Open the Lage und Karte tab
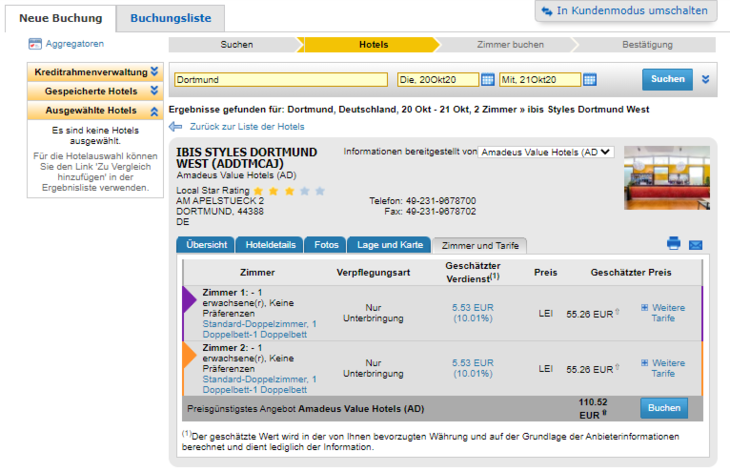Image resolution: width=730 pixels, height=472 pixels. coord(390,245)
